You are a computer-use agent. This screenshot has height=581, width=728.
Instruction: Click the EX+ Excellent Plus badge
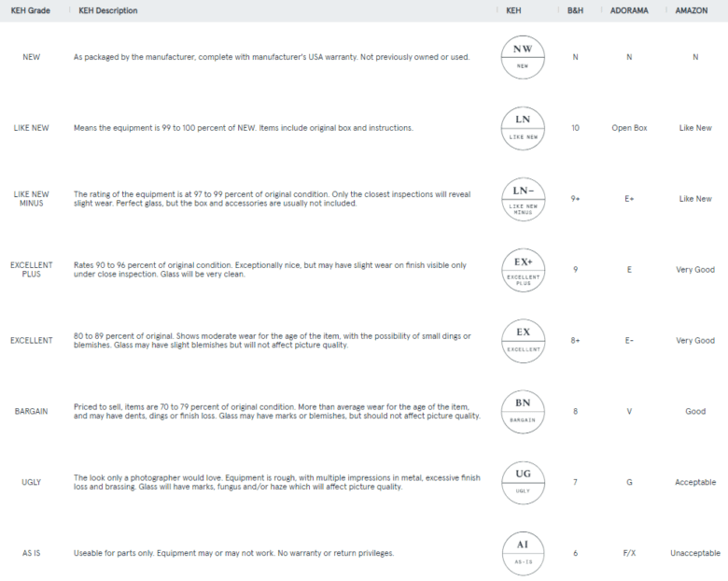[x=523, y=270]
